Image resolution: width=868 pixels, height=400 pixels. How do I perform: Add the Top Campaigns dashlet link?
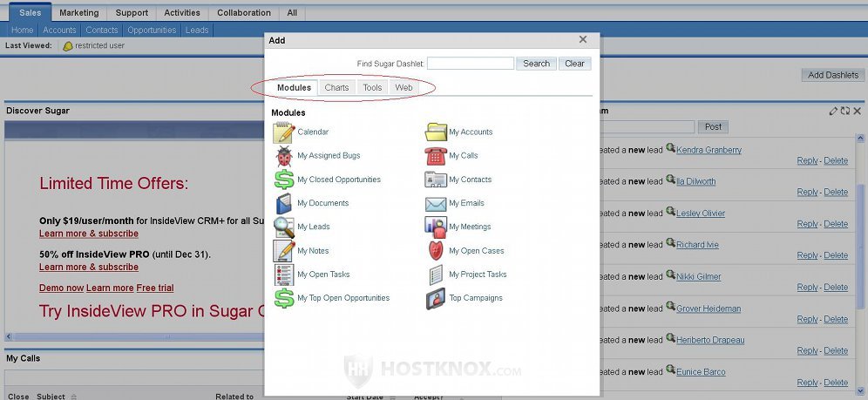coord(476,298)
